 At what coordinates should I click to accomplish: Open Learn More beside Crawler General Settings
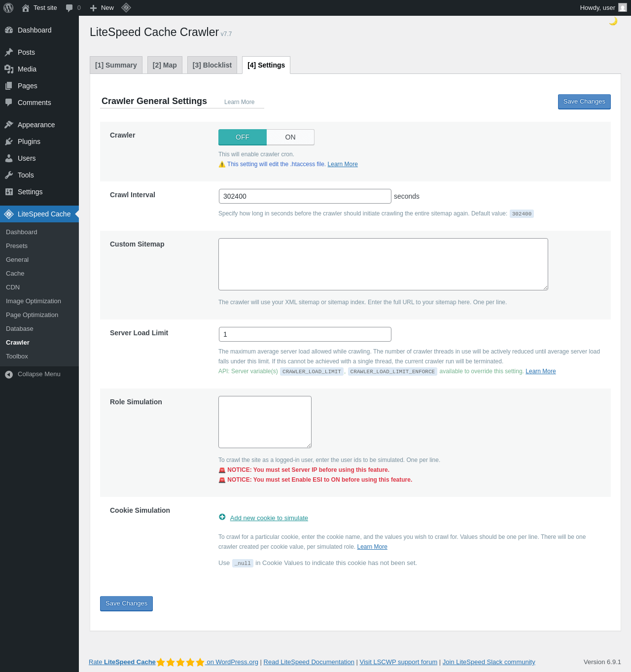click(x=239, y=102)
